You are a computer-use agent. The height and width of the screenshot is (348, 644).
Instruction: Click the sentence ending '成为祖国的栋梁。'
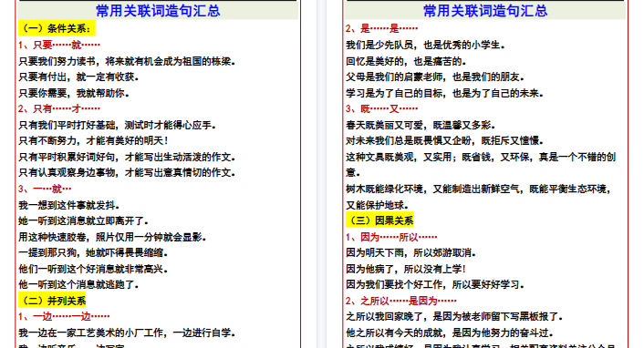coord(127,61)
